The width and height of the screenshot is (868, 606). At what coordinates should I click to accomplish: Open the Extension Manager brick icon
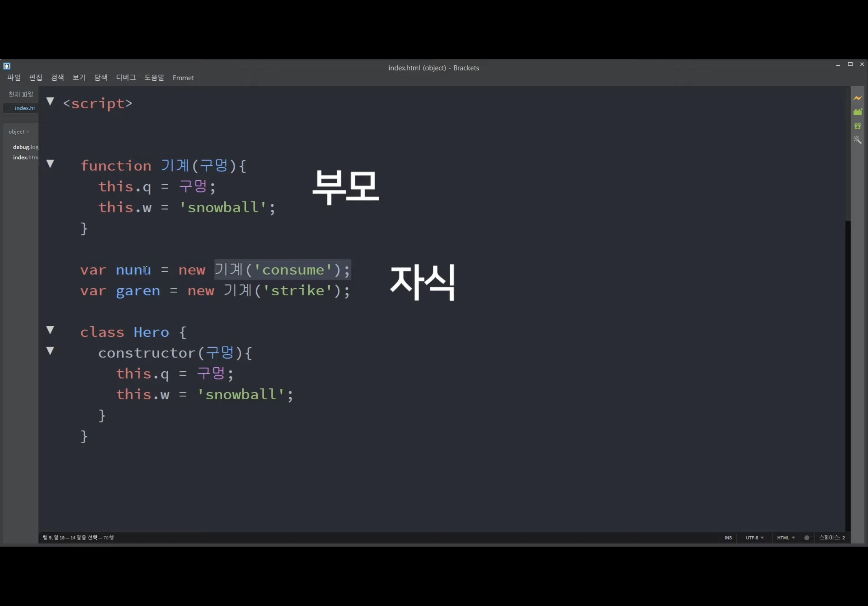[x=857, y=112]
